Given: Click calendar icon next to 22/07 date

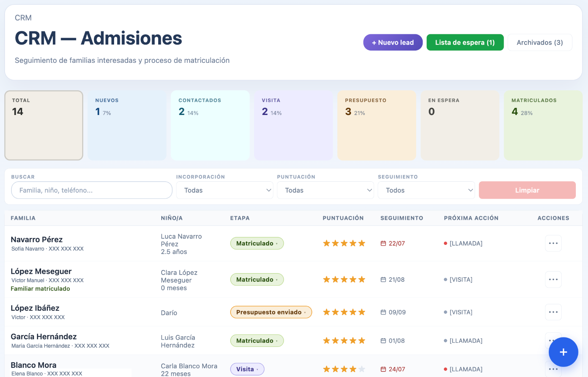Looking at the screenshot, I should (383, 243).
